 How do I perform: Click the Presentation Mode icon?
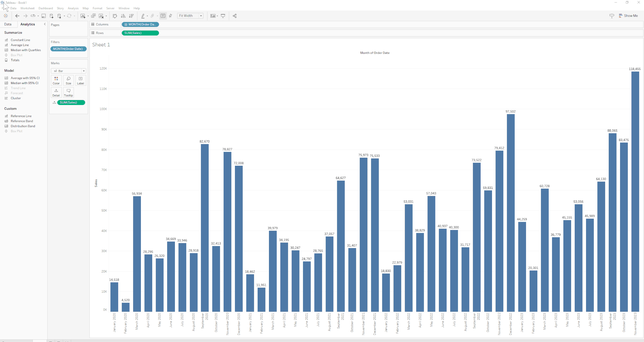click(x=223, y=16)
